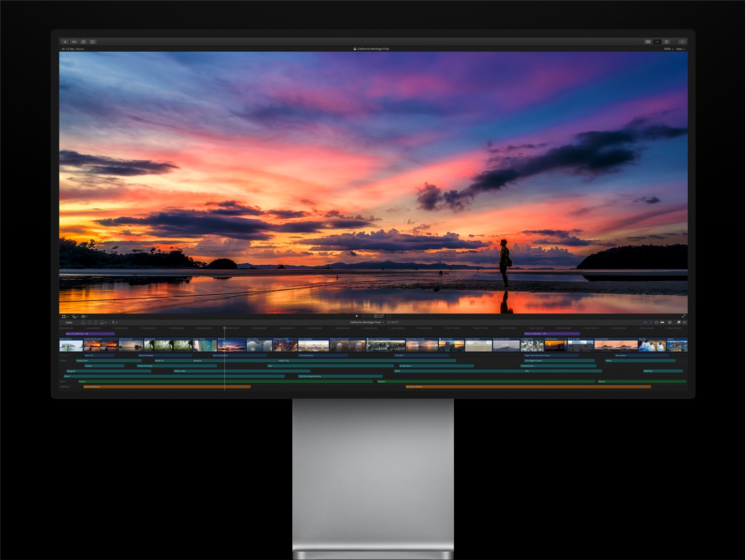Share project with the Share icon
This screenshot has height=560, width=745.
(x=682, y=41)
